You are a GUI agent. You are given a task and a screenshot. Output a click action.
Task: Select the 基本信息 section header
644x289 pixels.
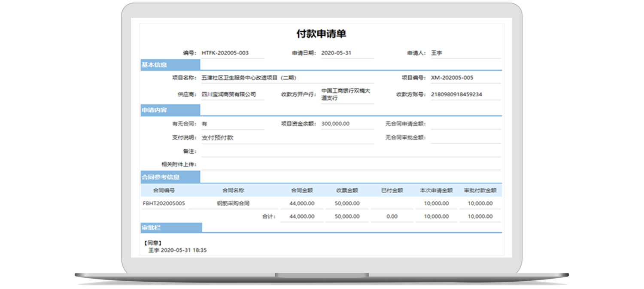coord(170,65)
